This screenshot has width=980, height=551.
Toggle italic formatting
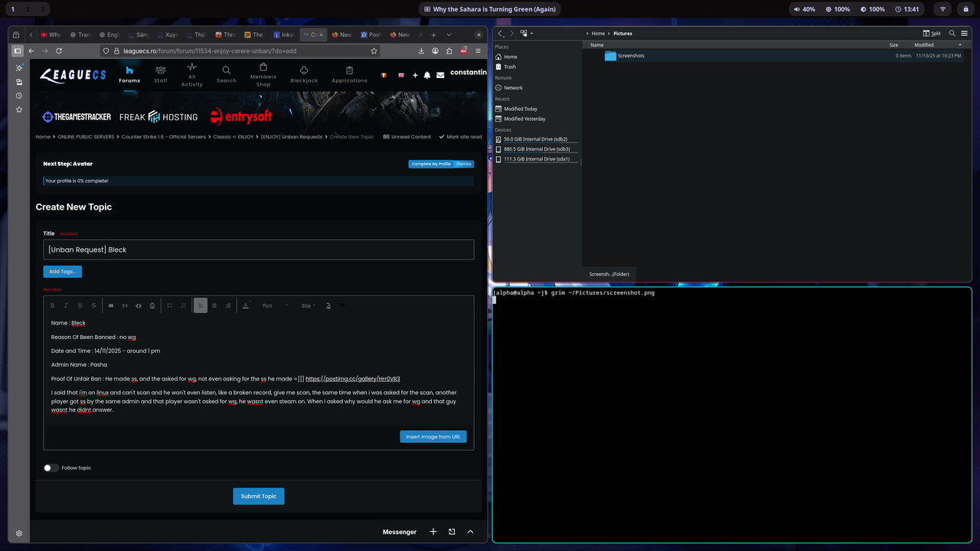(x=66, y=305)
